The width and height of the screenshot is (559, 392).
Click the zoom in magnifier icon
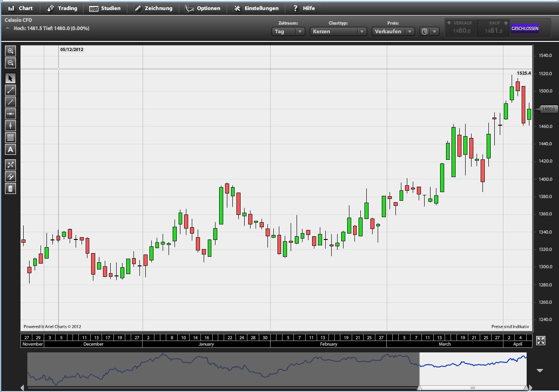coord(10,51)
